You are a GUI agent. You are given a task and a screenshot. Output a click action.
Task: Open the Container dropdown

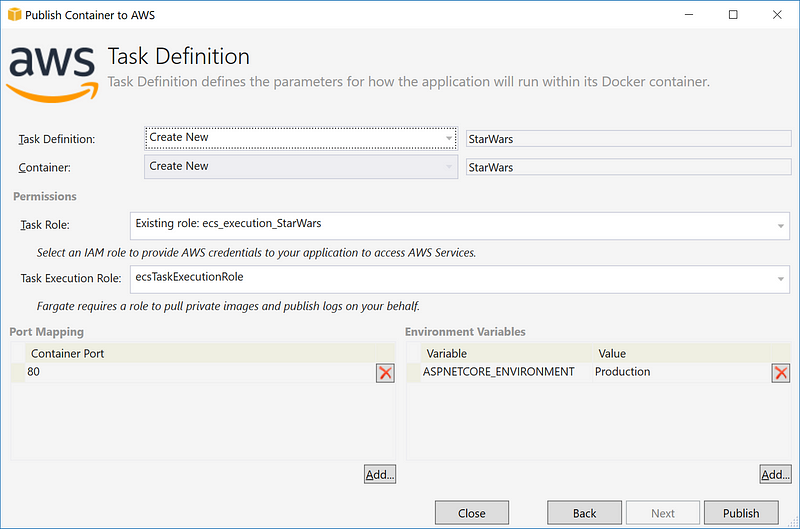coord(300,167)
